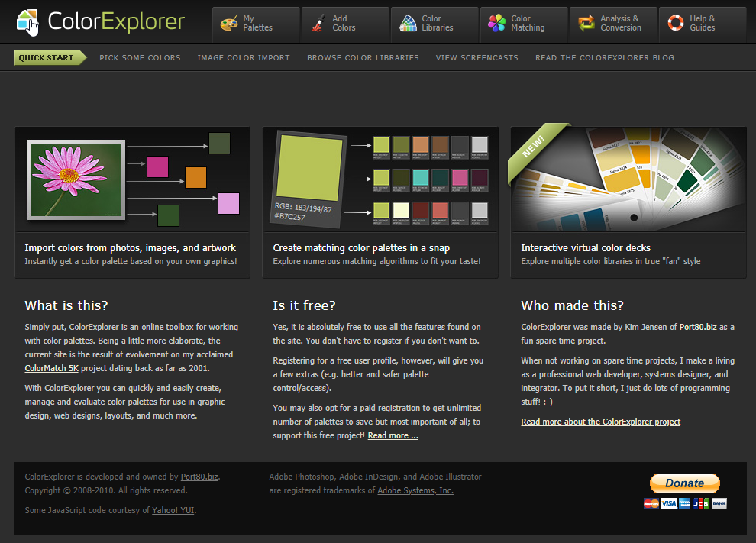Screen dimensions: 756x543
Task: Click the NEW! ribbon banner
Action: point(535,148)
